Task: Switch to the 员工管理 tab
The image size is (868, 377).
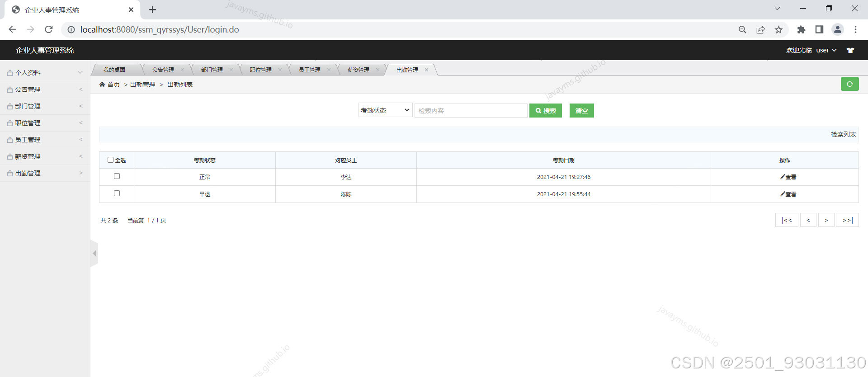Action: point(310,70)
